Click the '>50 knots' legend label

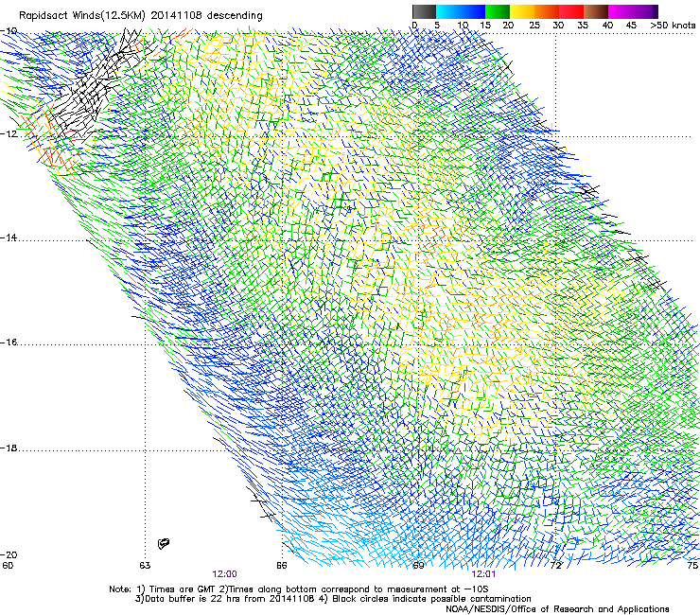[x=673, y=25]
